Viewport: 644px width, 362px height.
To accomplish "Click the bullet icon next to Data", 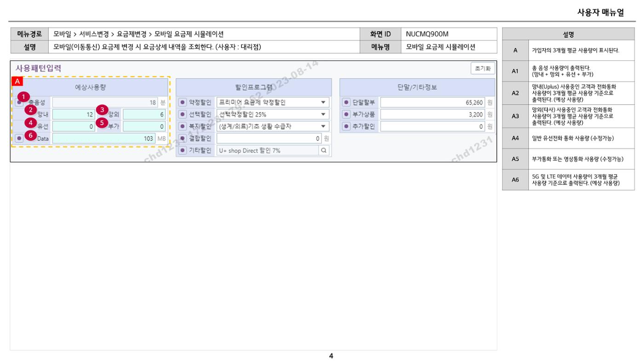I will click(19, 138).
